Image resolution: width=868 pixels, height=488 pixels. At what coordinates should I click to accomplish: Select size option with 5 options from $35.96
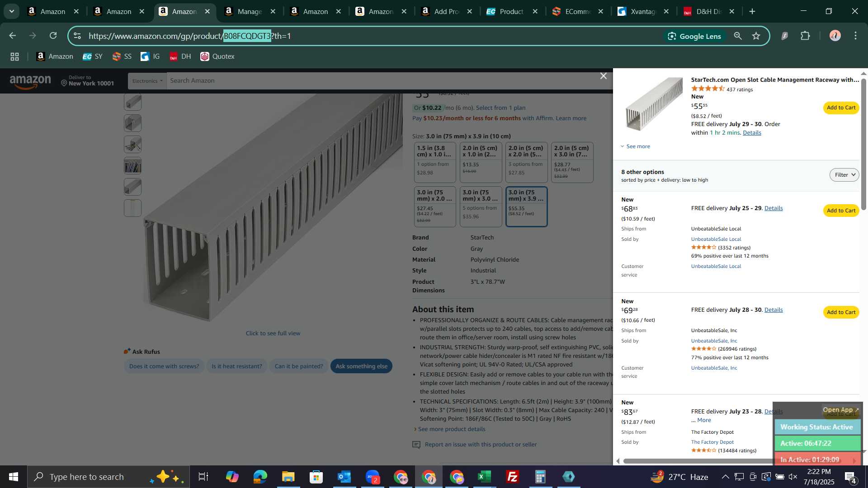[481, 206]
